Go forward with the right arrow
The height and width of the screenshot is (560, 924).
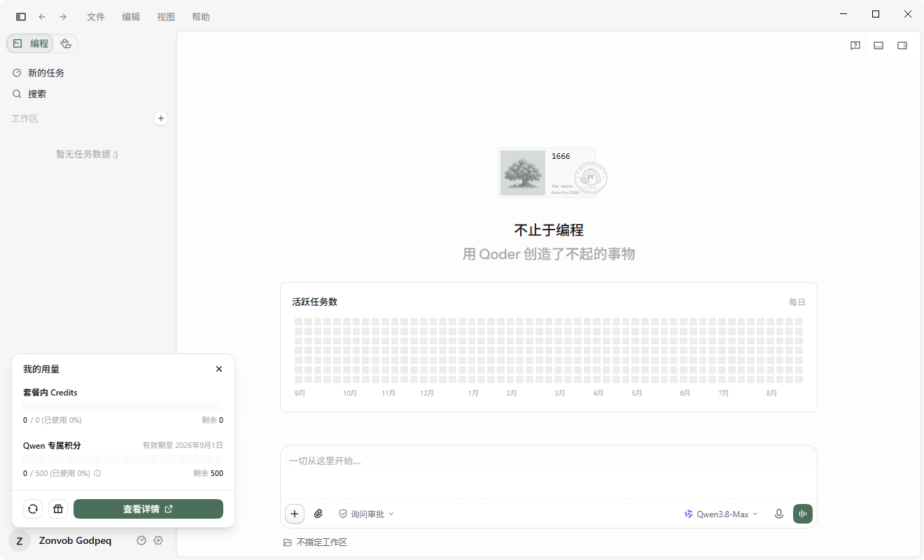[x=63, y=17]
